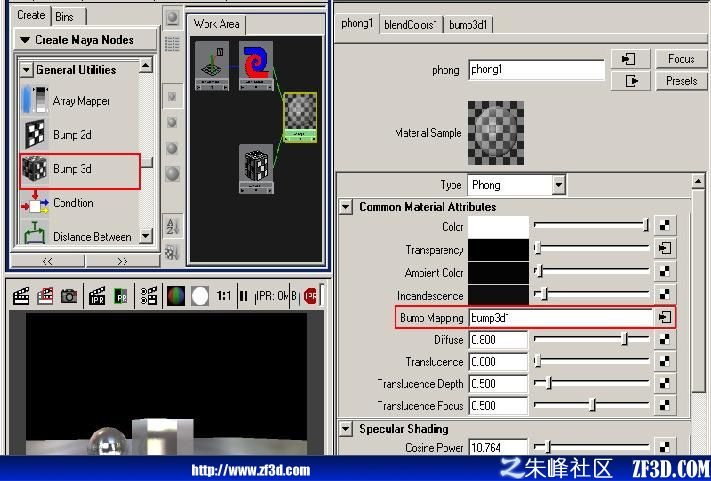Click the checker map button next to Ambient Color
Viewport: 711px width, 481px height.
[x=665, y=272]
